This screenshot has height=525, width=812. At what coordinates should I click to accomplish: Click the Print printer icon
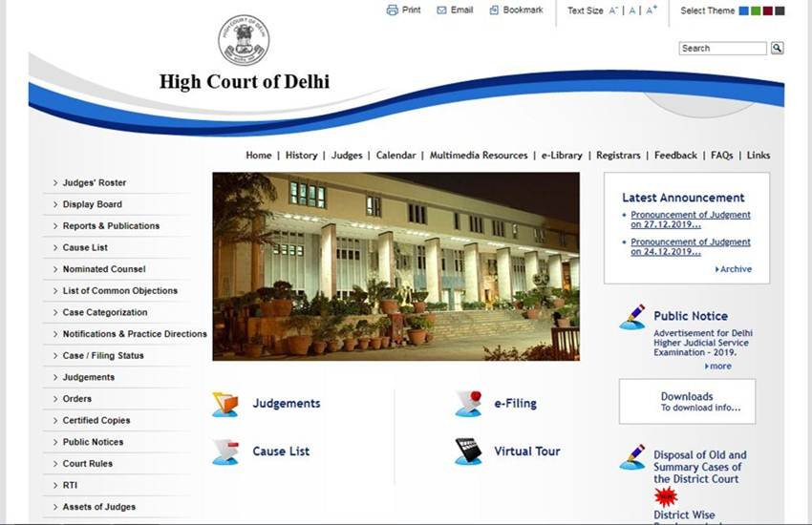point(392,10)
